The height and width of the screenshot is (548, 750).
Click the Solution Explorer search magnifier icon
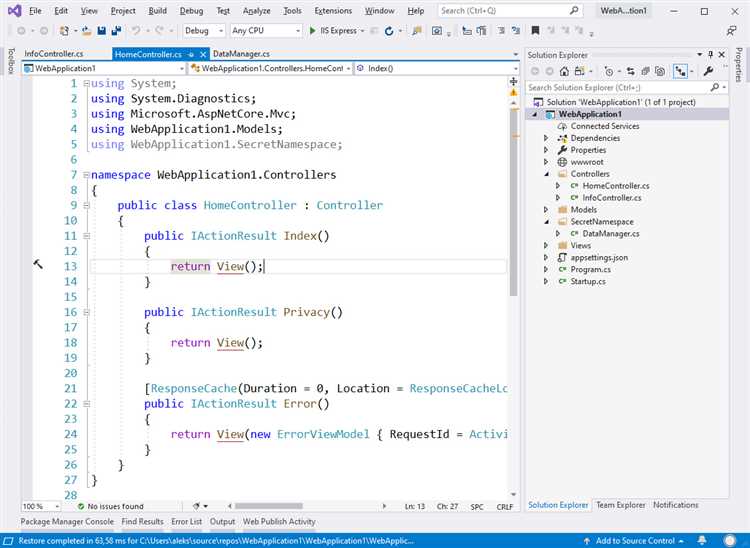tap(715, 87)
